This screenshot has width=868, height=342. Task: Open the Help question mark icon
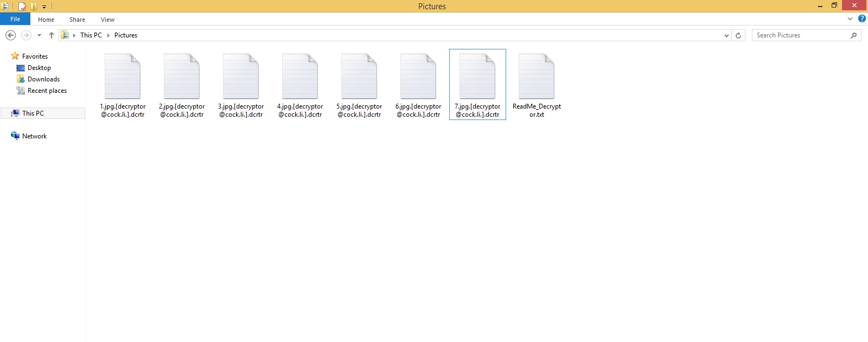click(861, 18)
